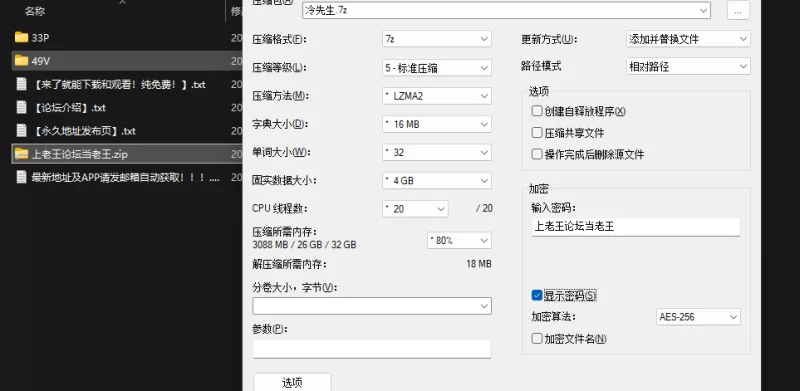Viewport: 800px width, 391px height.
Task: Select the 49V folder row
Action: [127, 61]
